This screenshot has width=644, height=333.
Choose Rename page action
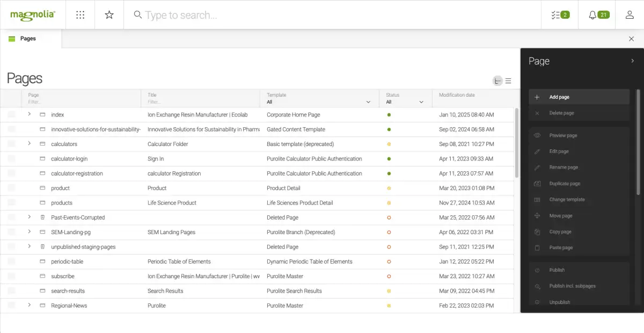point(579,168)
